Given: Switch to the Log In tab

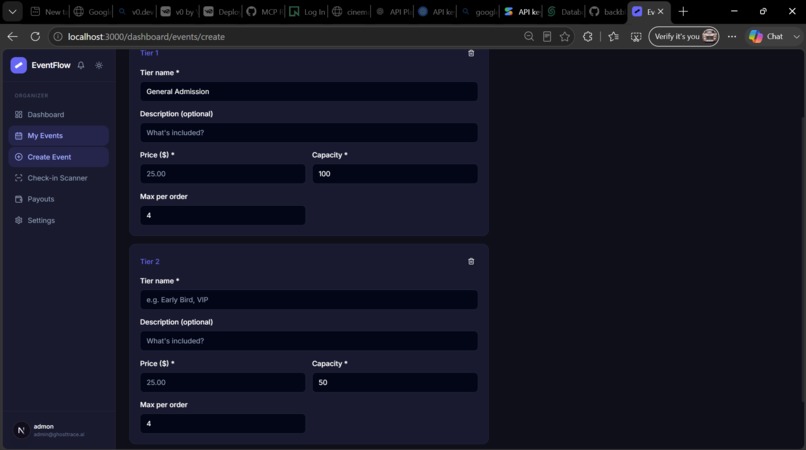Looking at the screenshot, I should pos(307,11).
